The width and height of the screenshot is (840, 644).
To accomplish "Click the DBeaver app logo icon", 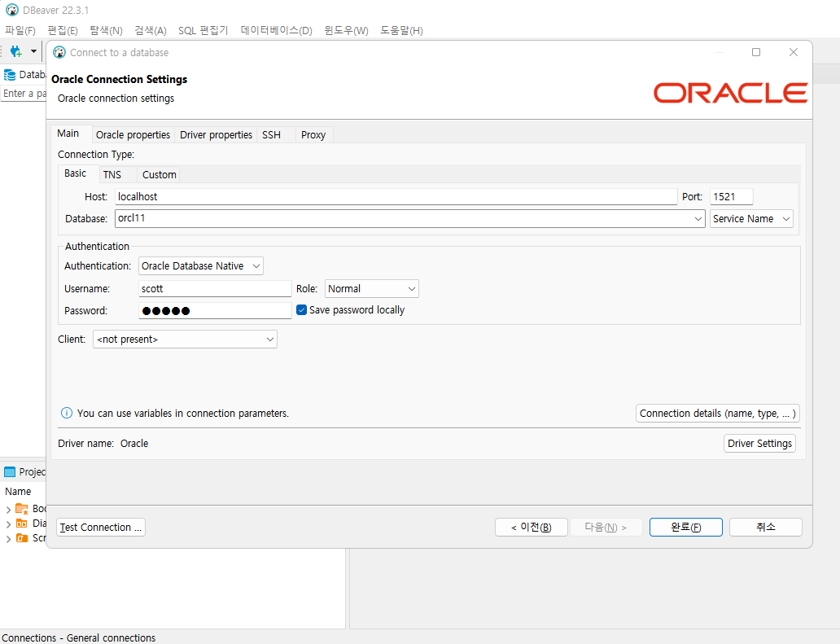I will tap(11, 10).
